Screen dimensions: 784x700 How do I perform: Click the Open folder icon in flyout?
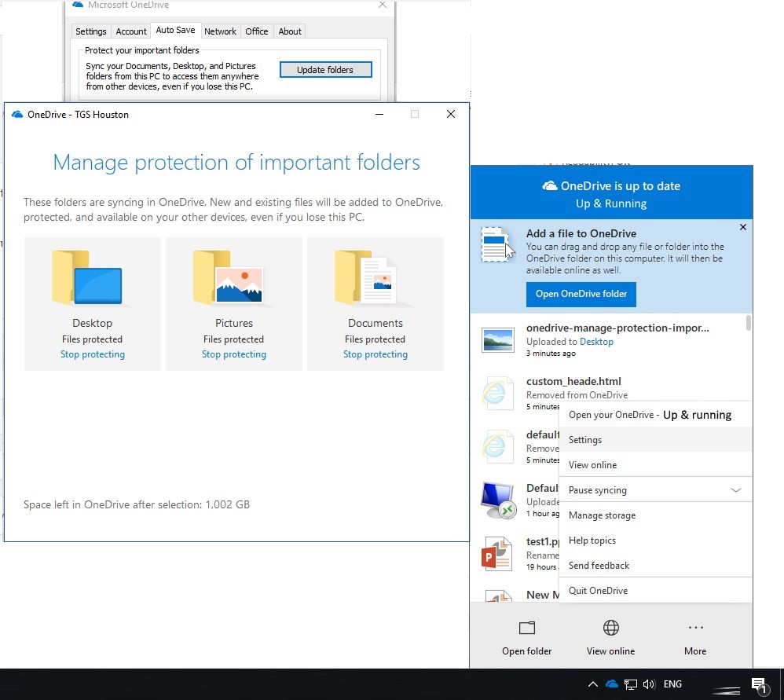coord(527,628)
